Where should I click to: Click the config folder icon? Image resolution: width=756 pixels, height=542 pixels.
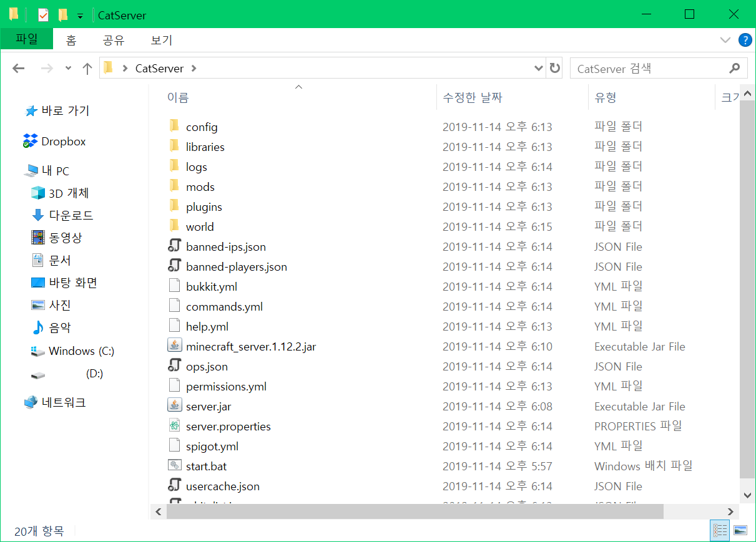pos(174,127)
